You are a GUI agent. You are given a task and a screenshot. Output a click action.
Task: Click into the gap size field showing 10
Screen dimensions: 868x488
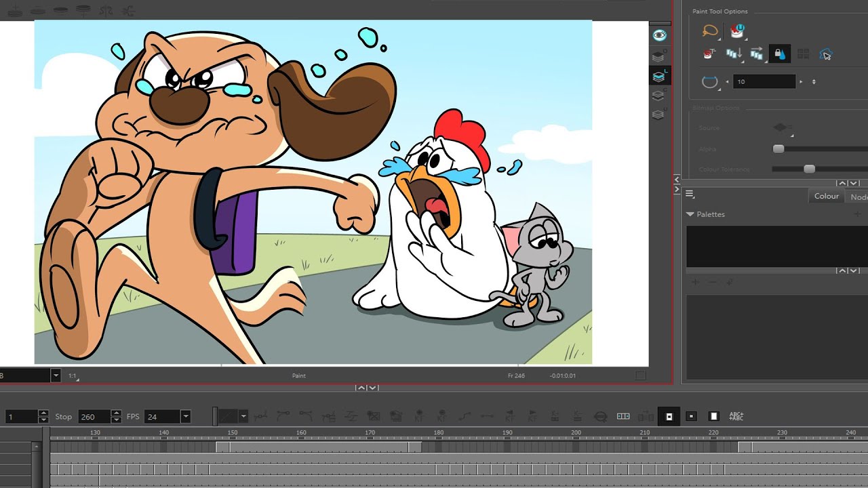pos(765,82)
